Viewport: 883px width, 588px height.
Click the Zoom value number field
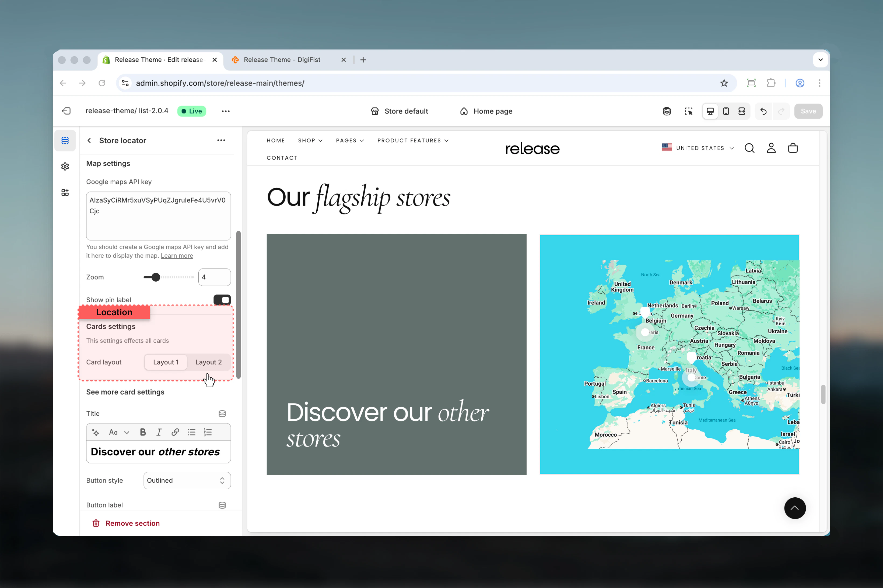[x=214, y=277]
